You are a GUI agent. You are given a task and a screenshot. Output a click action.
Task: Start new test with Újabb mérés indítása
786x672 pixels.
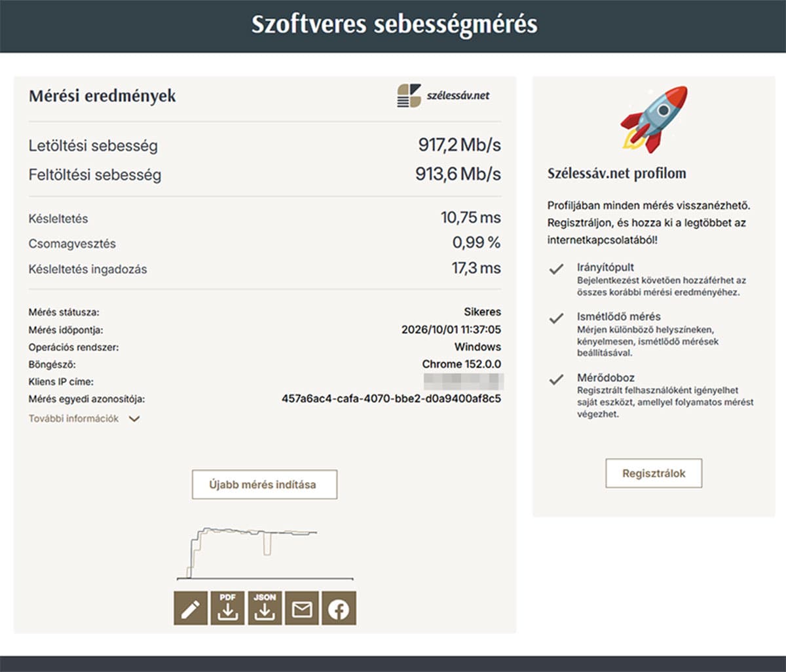point(265,485)
